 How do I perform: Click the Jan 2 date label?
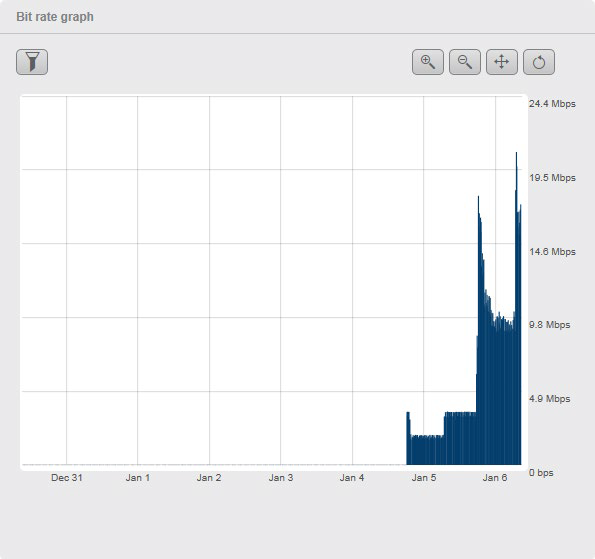[x=209, y=478]
